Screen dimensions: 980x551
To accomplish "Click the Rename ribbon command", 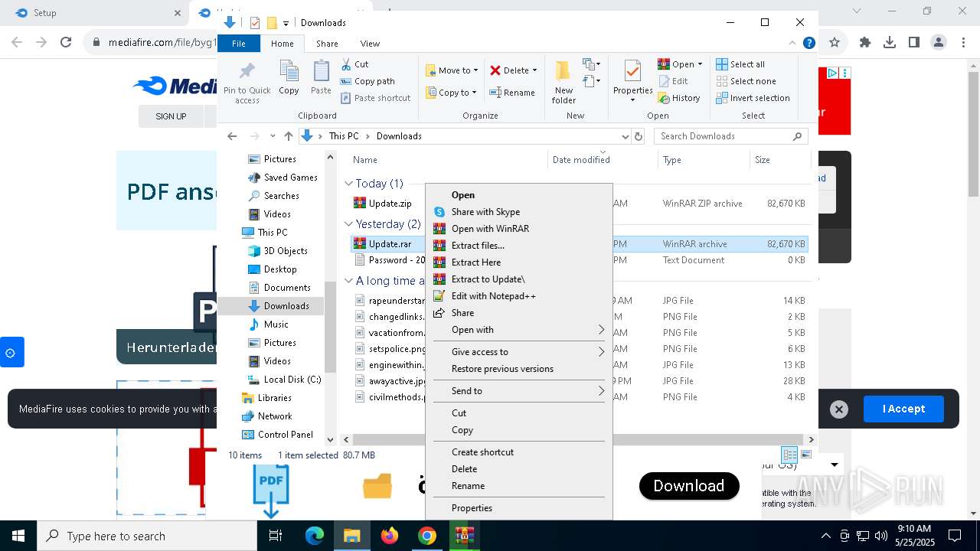I will (512, 93).
